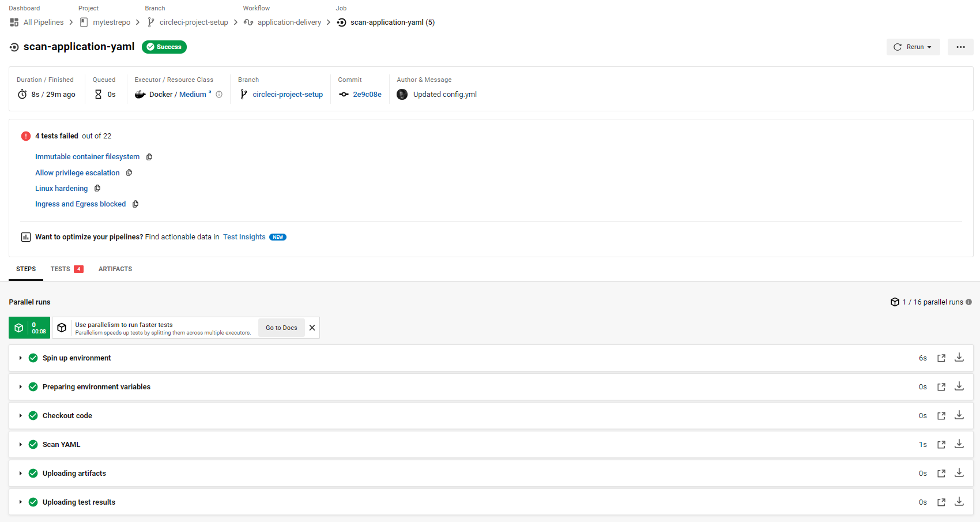Open Uploading artifacts step in new tab
This screenshot has height=522, width=980.
pyautogui.click(x=941, y=474)
